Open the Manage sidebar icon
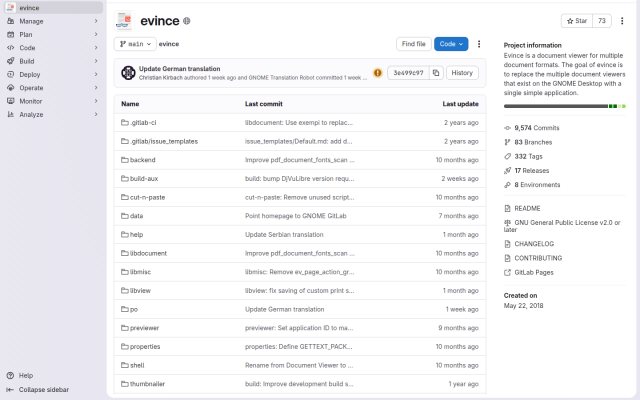Image resolution: width=640 pixels, height=400 pixels. (x=11, y=21)
